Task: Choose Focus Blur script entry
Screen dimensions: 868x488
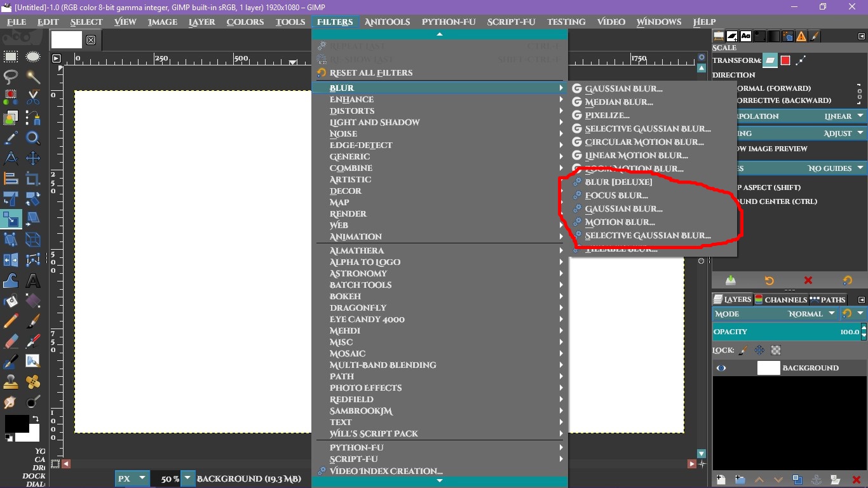Action: point(653,196)
